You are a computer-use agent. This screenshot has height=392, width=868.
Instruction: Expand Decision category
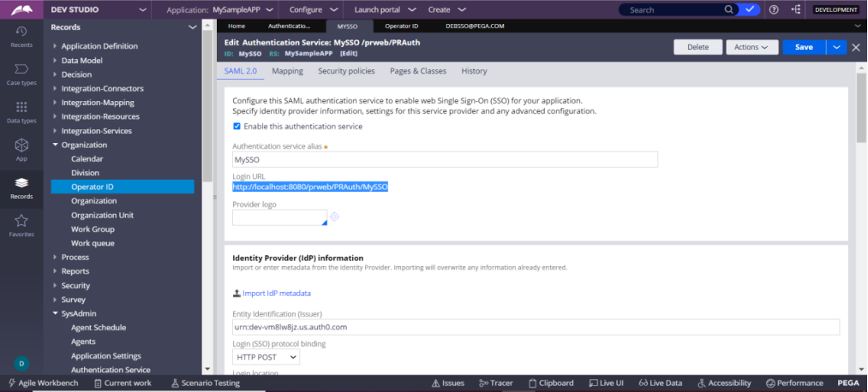pyautogui.click(x=55, y=74)
